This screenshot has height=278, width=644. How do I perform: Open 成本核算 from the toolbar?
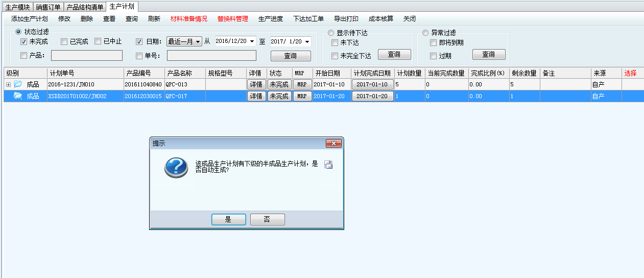381,19
